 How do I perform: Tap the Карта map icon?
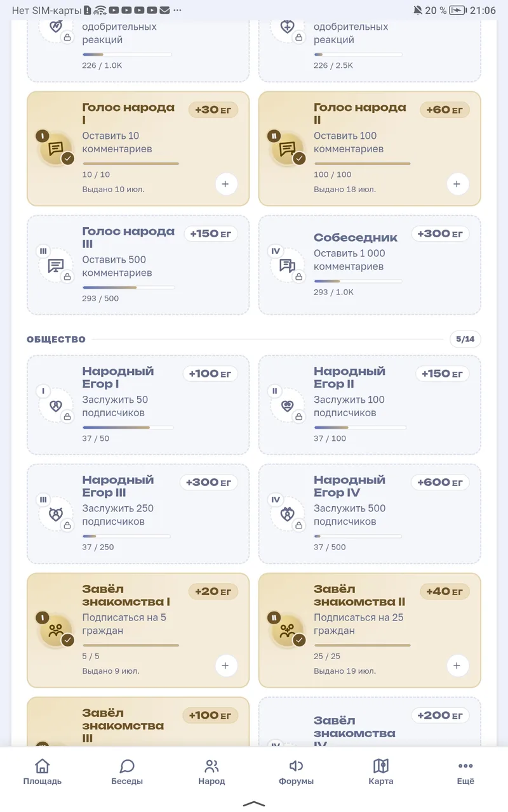[x=381, y=766]
